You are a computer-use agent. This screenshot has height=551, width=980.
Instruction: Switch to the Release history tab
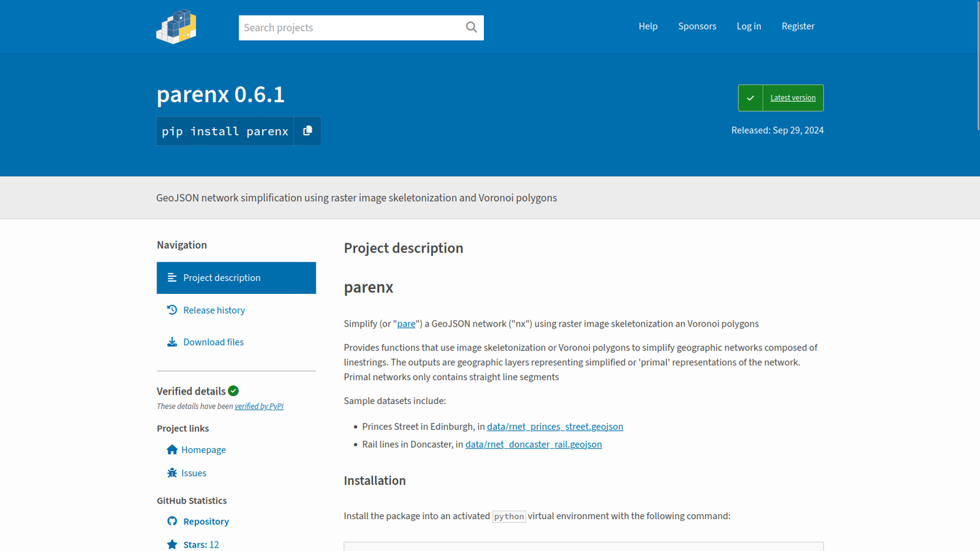pyautogui.click(x=214, y=310)
